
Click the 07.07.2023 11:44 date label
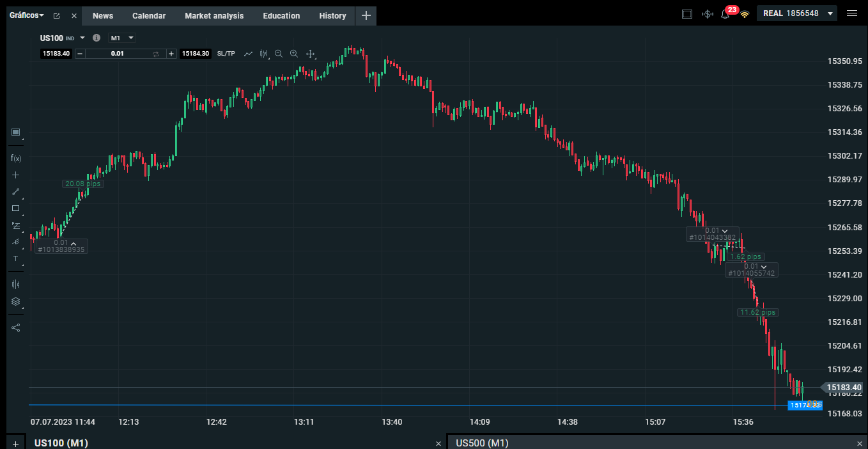coord(63,422)
